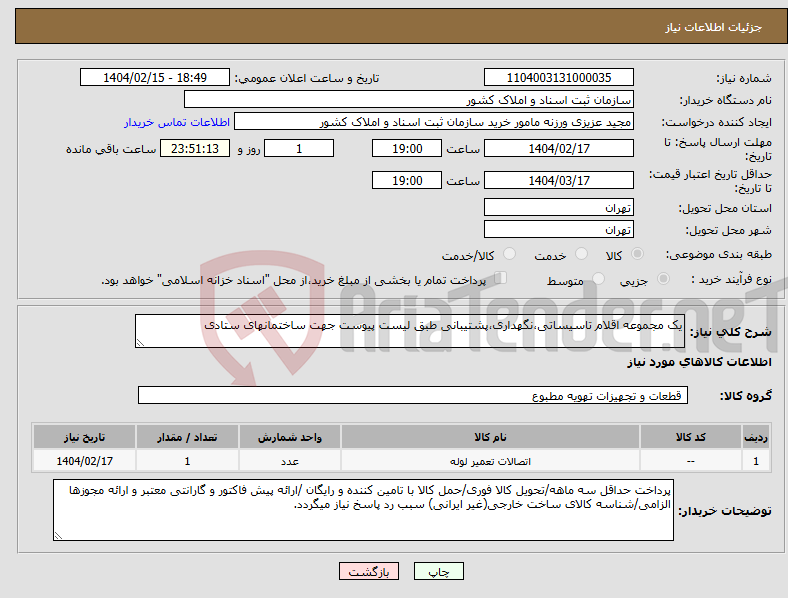Click the چاپ (print) button
The width and height of the screenshot is (788, 598).
tap(438, 571)
